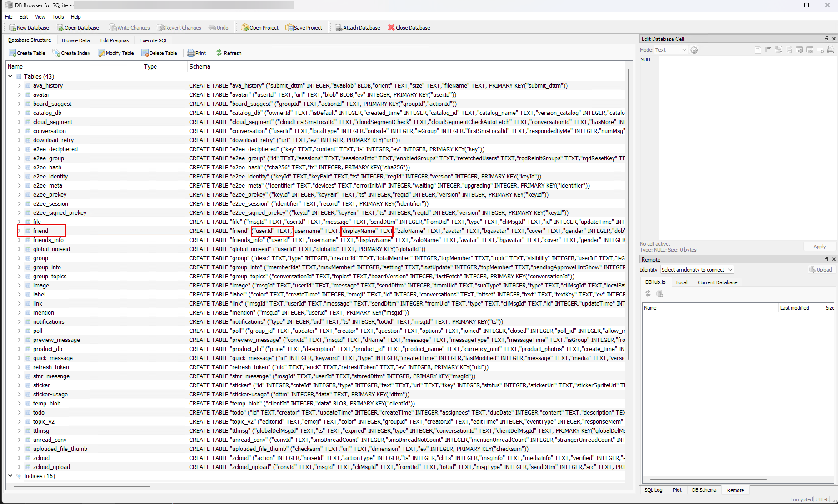838x504 pixels.
Task: Click Write Changes toolbar button
Action: point(129,28)
